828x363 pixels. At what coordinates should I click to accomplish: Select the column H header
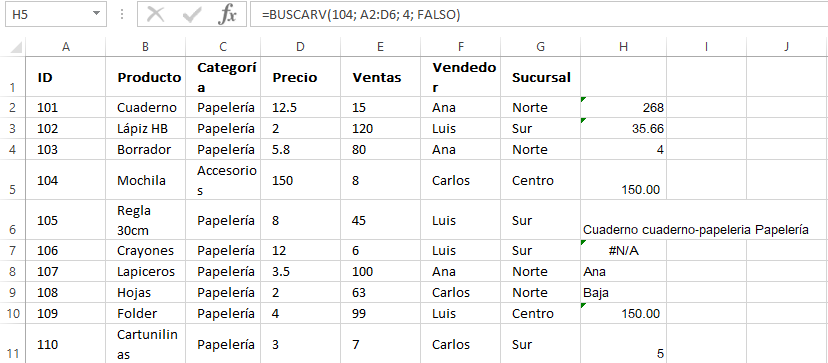tap(624, 47)
